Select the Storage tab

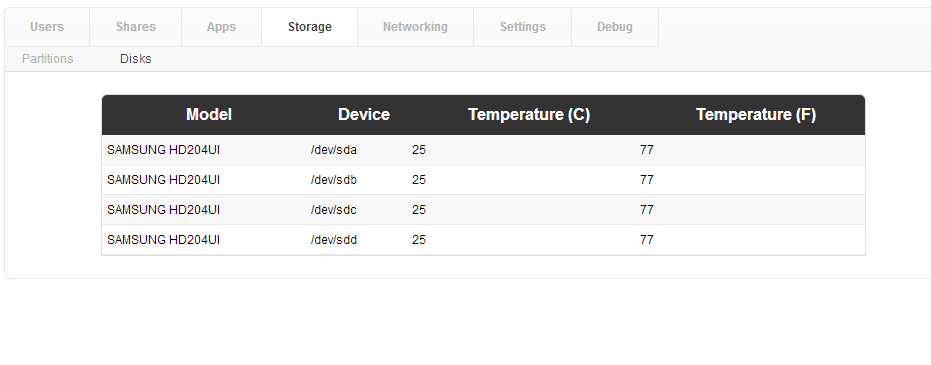coord(309,27)
